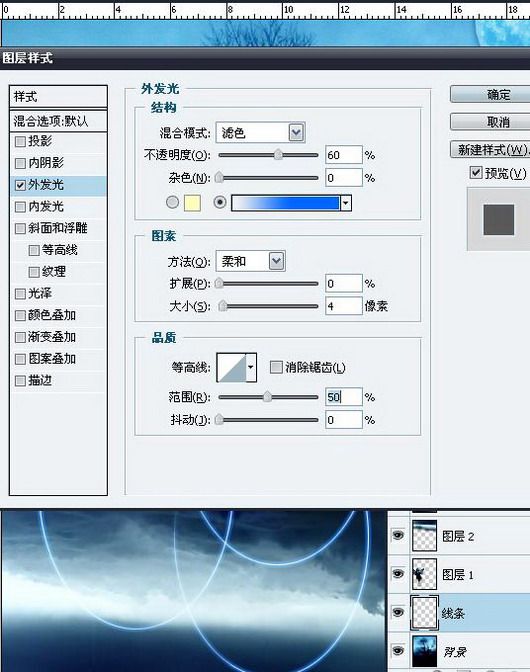
Task: Click the 扩展 spread value field
Action: click(344, 283)
